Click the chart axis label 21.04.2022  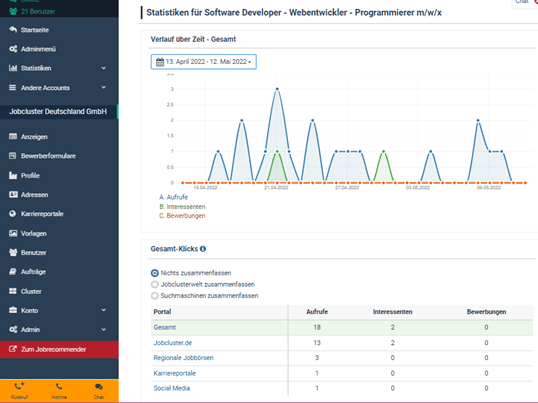[x=276, y=188]
